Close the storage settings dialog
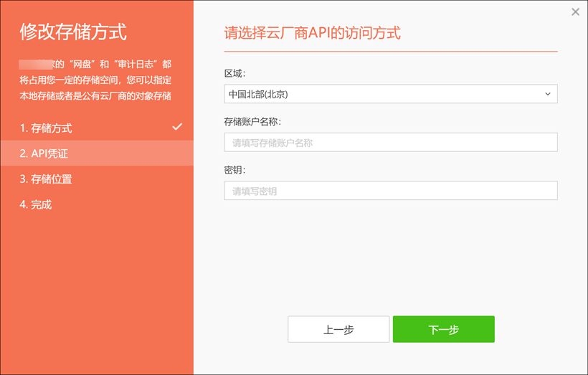The width and height of the screenshot is (588, 375). tap(575, 12)
